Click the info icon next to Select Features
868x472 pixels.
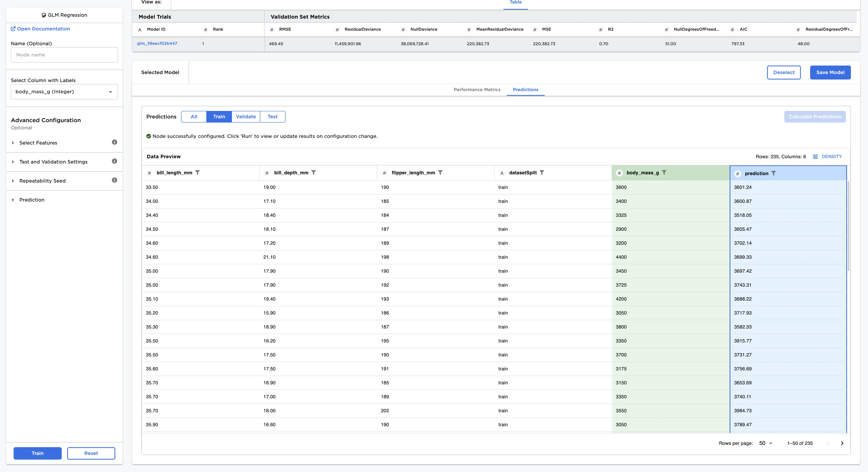(x=114, y=142)
